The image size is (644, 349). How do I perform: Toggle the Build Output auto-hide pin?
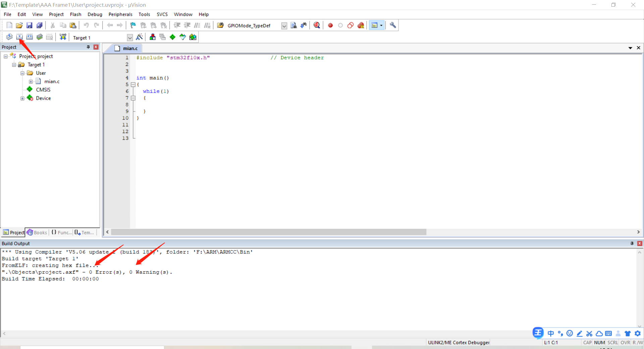tap(632, 243)
